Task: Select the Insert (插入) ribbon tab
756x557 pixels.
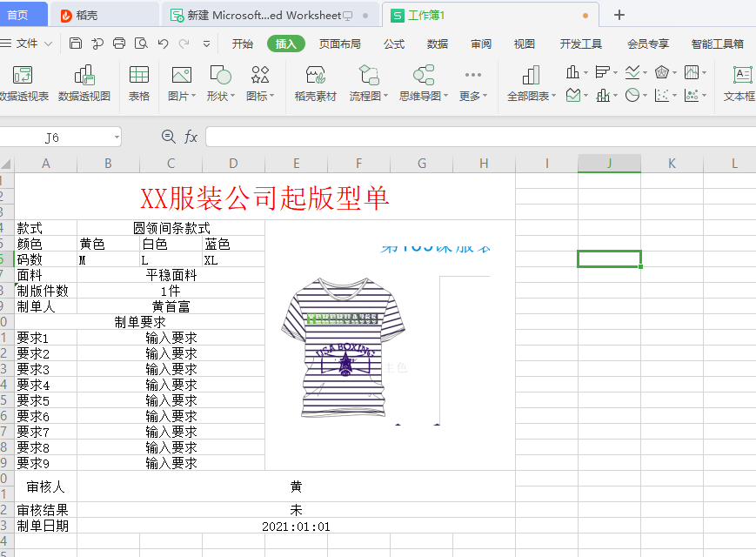Action: (286, 44)
